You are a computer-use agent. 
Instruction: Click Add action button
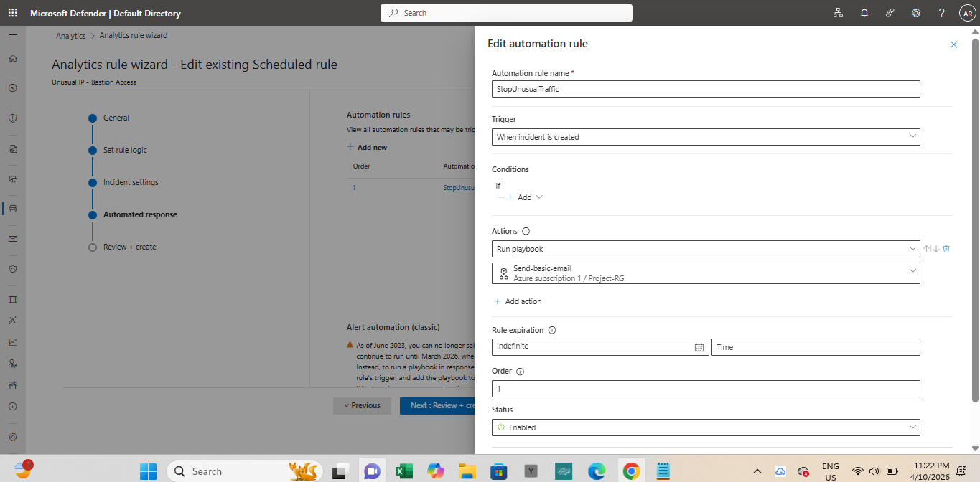[x=518, y=301]
